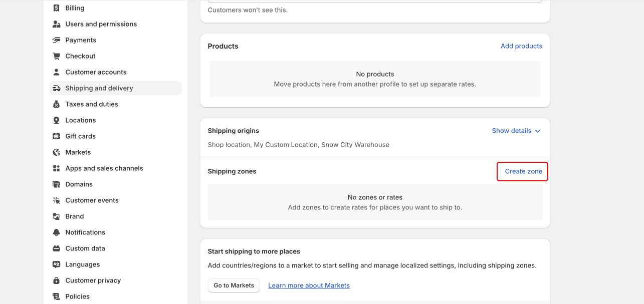Click the Show details chevron arrow
This screenshot has width=644, height=304.
pyautogui.click(x=538, y=131)
